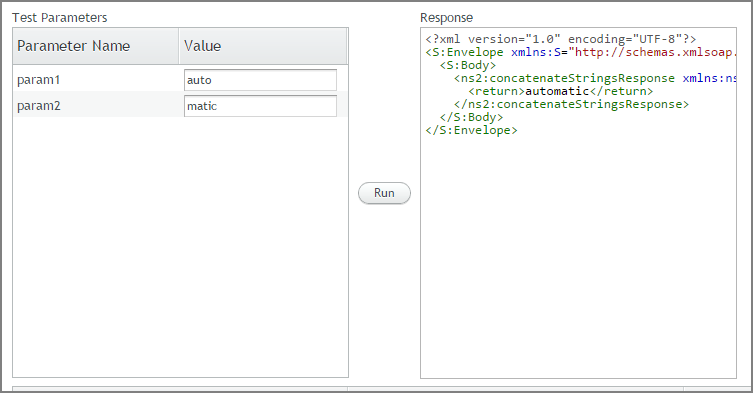Click the Run button
This screenshot has height=393, width=753.
click(384, 193)
